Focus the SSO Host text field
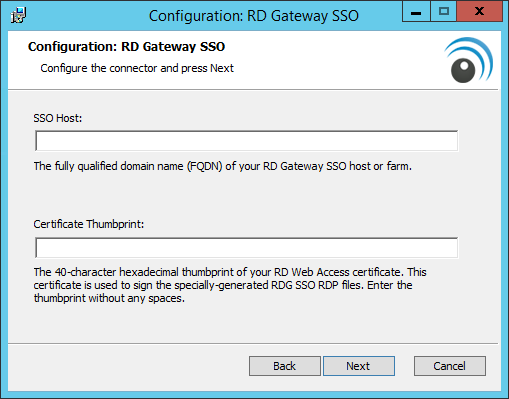Image resolution: width=509 pixels, height=399 pixels. [x=247, y=141]
